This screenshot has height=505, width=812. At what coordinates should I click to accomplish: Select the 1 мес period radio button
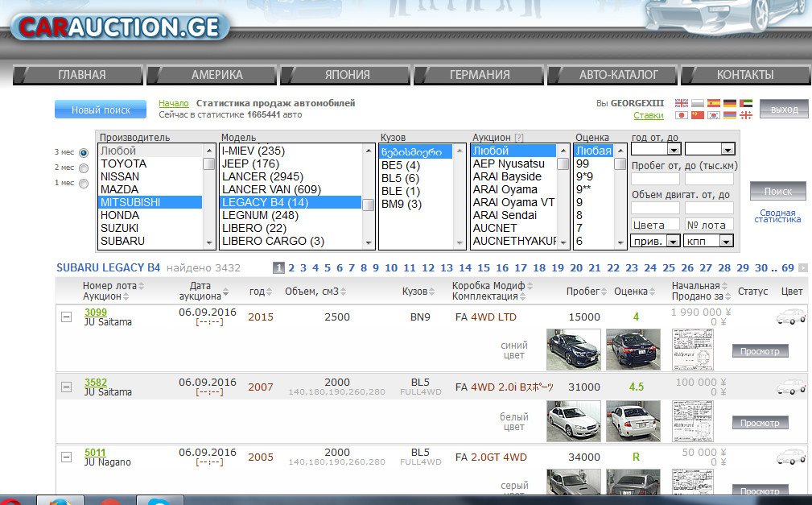click(84, 184)
